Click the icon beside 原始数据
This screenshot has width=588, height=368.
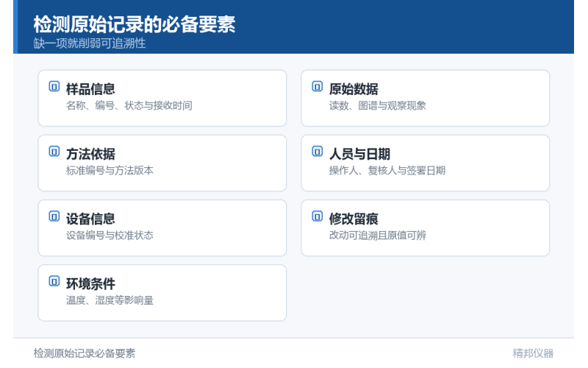point(318,86)
